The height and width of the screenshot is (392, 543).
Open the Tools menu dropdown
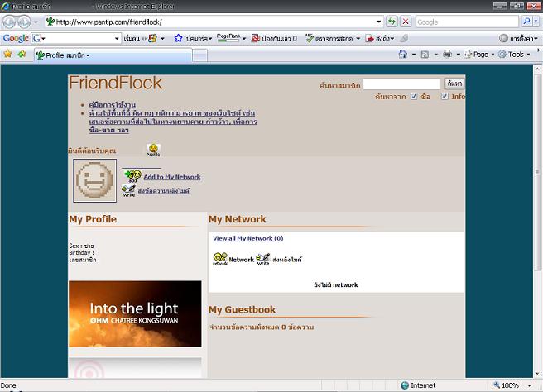pyautogui.click(x=514, y=55)
